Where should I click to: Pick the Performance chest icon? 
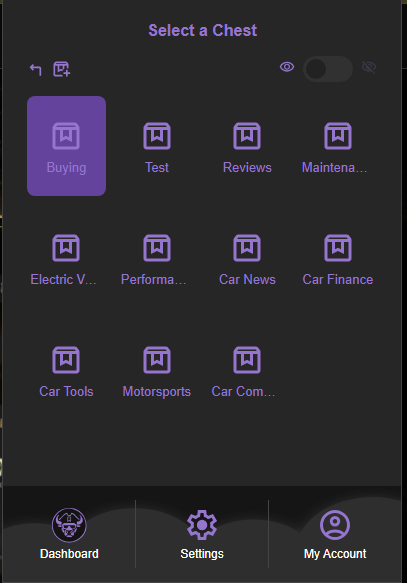(x=157, y=248)
